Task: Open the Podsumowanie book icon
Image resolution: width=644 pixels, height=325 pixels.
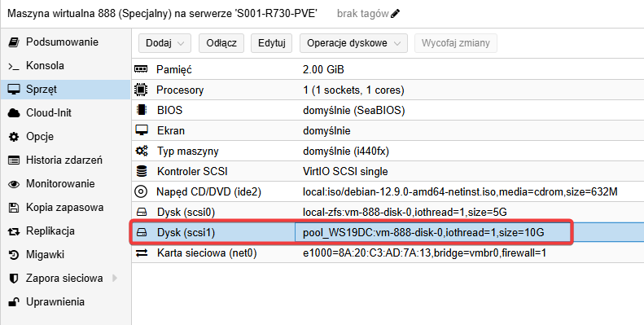Action: (14, 42)
